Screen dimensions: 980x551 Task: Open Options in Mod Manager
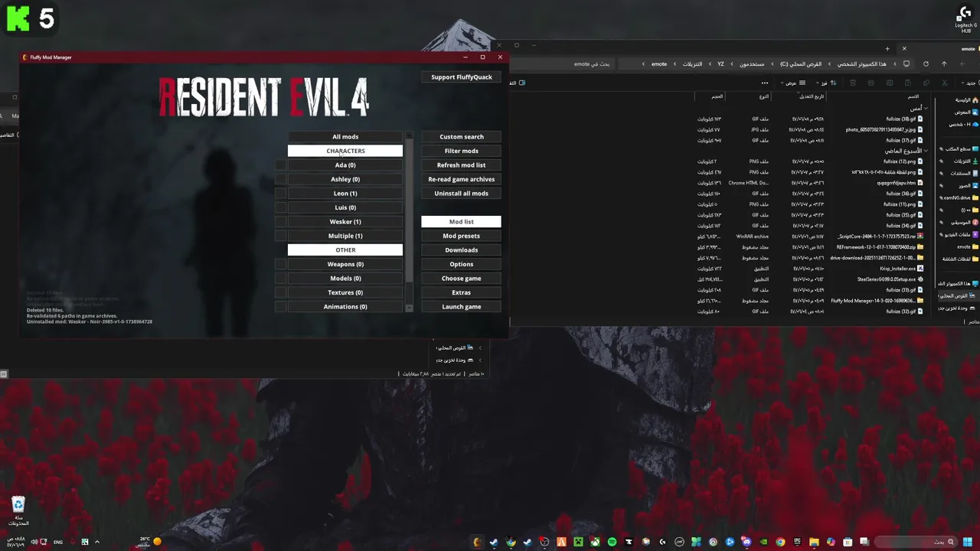click(x=461, y=264)
